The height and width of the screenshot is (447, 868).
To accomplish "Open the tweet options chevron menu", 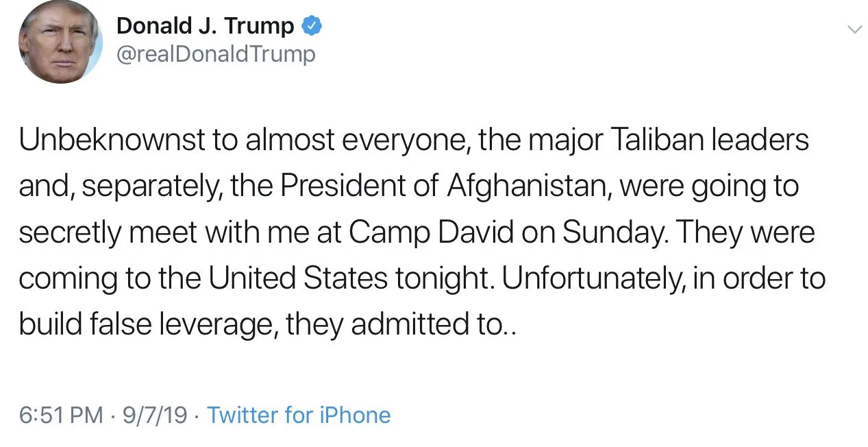I will click(854, 29).
